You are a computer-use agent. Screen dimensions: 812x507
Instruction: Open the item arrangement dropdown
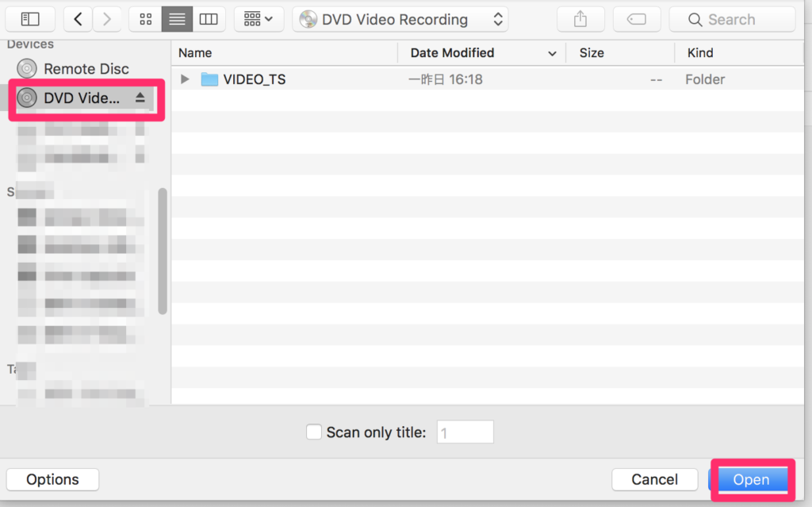(259, 19)
